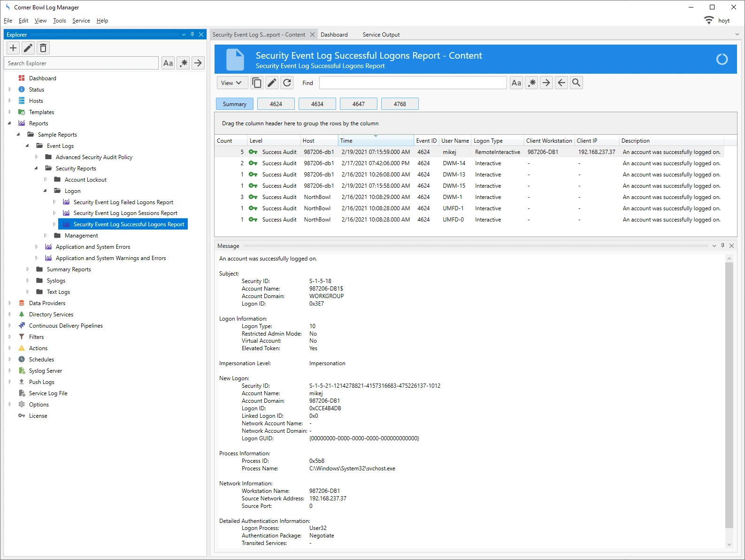
Task: Click in the Find input field
Action: click(x=413, y=83)
